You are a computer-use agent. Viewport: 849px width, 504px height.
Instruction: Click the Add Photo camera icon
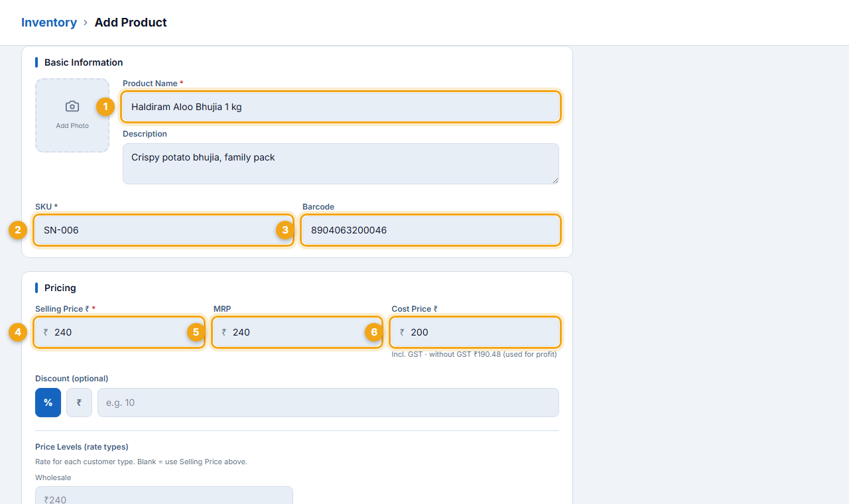(72, 107)
